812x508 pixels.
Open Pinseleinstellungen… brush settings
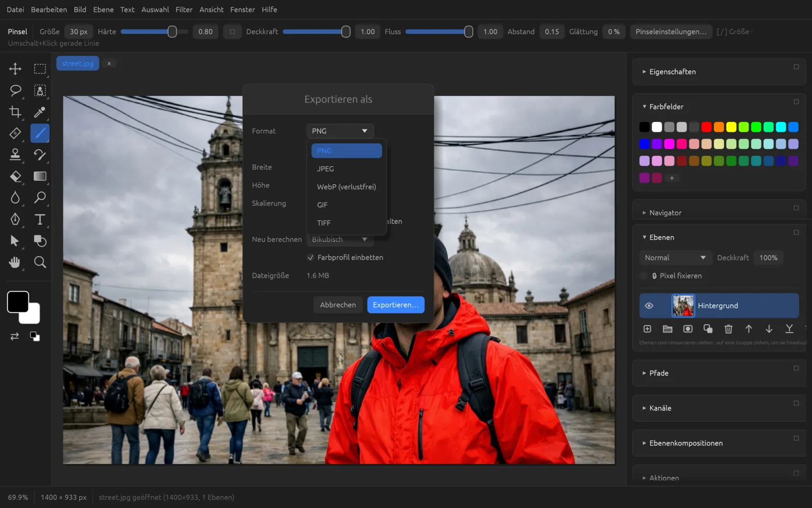point(671,31)
